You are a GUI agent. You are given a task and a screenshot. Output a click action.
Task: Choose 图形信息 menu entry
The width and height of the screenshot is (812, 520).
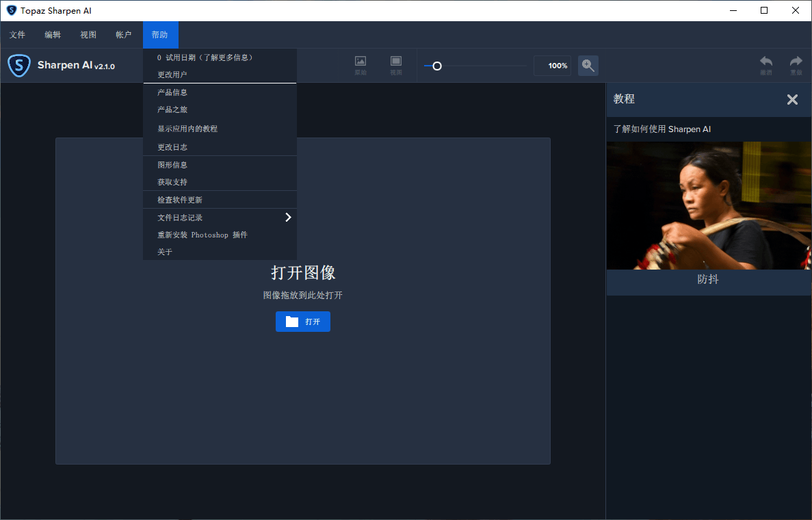220,165
